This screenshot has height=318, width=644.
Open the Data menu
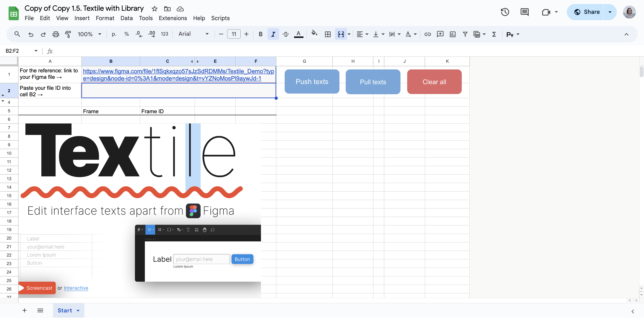pyautogui.click(x=127, y=18)
